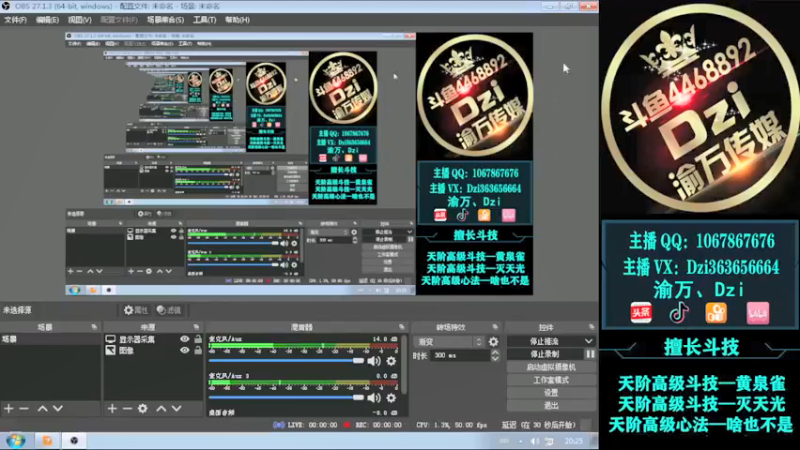Screen dimensions: 800x450
Task: Move scene down with the down arrow
Action: tap(58, 408)
